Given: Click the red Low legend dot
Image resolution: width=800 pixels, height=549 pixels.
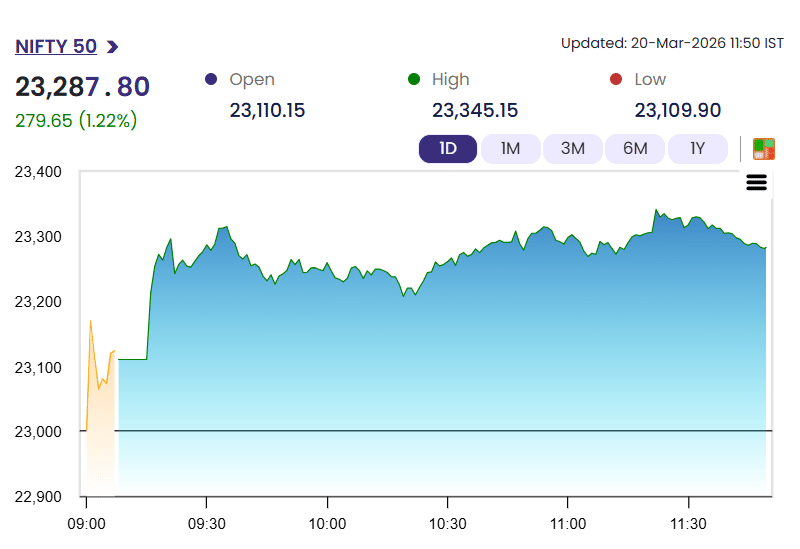Looking at the screenshot, I should (616, 80).
